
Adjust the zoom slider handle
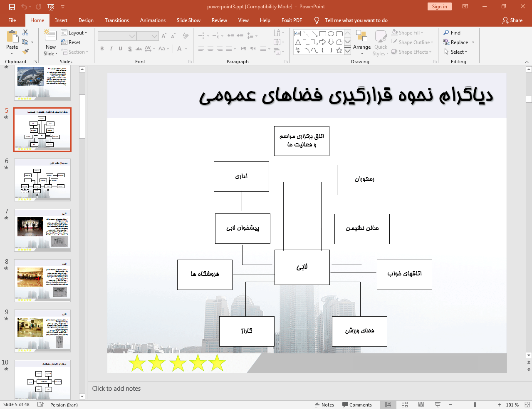click(x=475, y=405)
